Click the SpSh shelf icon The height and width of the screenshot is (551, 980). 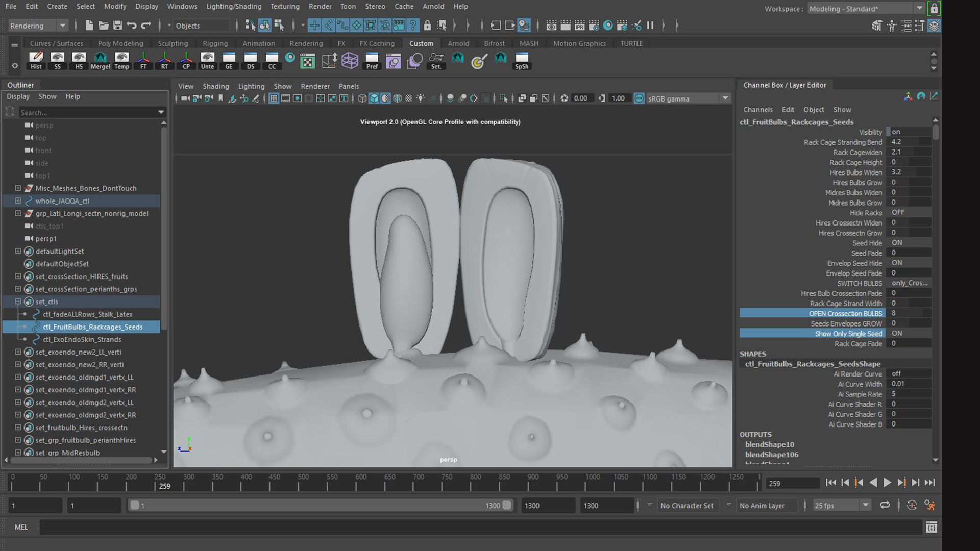click(522, 60)
